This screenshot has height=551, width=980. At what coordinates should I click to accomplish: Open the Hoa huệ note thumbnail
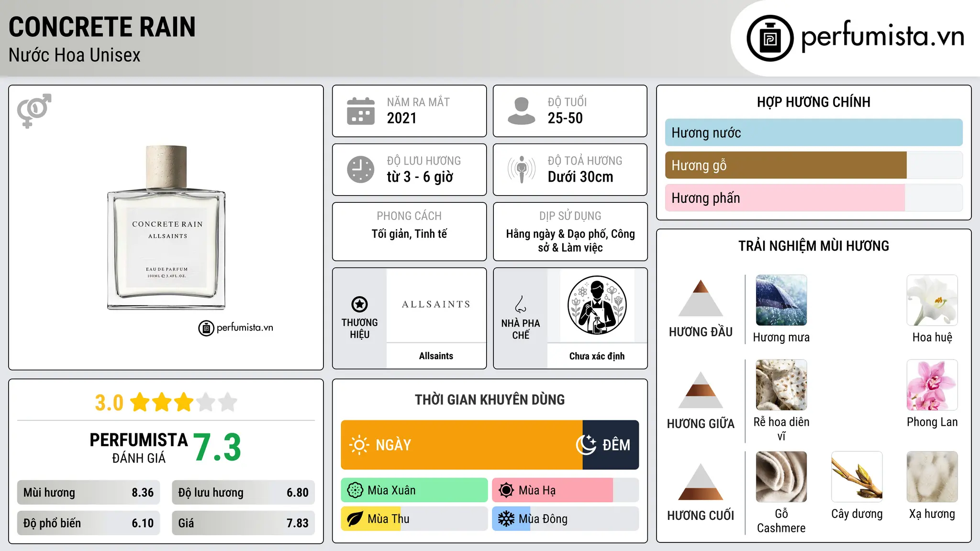pyautogui.click(x=932, y=300)
